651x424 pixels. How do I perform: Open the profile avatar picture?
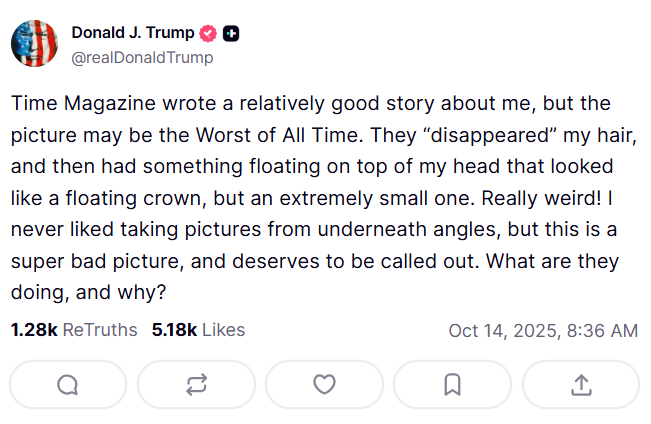pos(35,43)
